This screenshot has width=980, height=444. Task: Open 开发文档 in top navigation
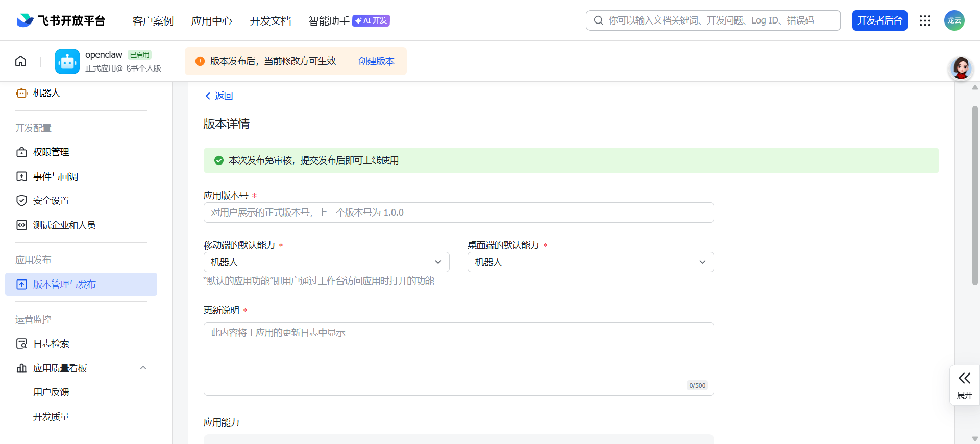[x=270, y=21]
